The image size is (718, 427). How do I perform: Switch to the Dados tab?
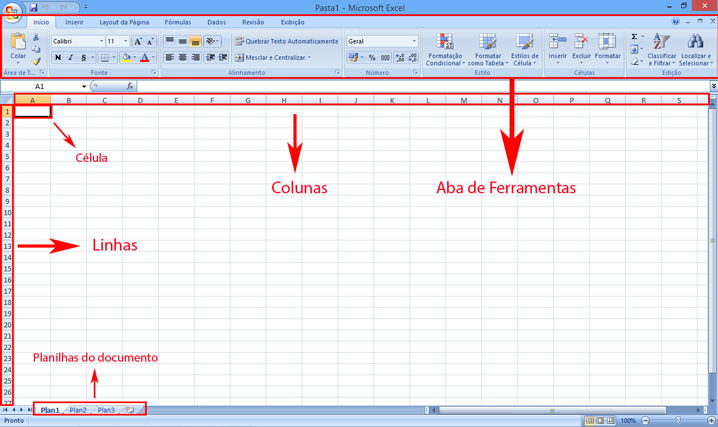(216, 22)
